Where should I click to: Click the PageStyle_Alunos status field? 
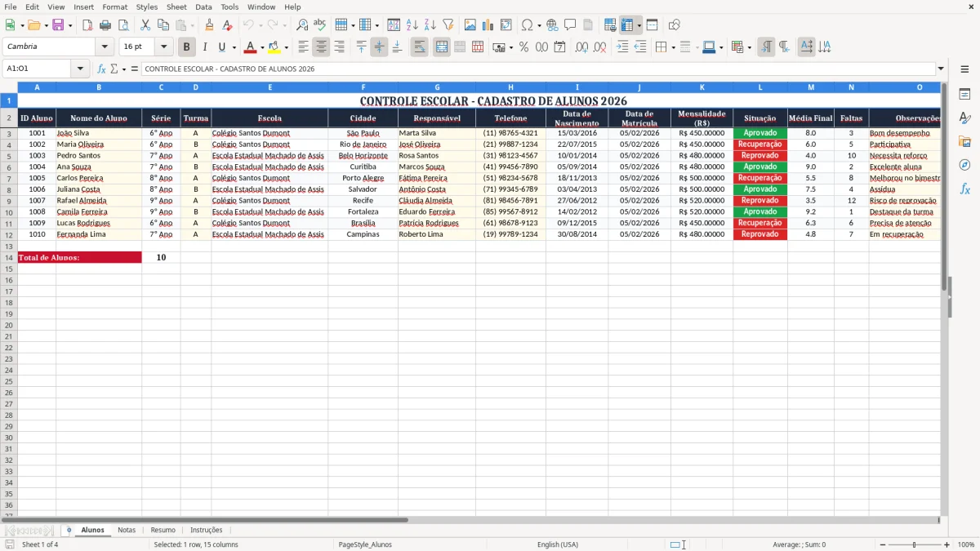[365, 544]
